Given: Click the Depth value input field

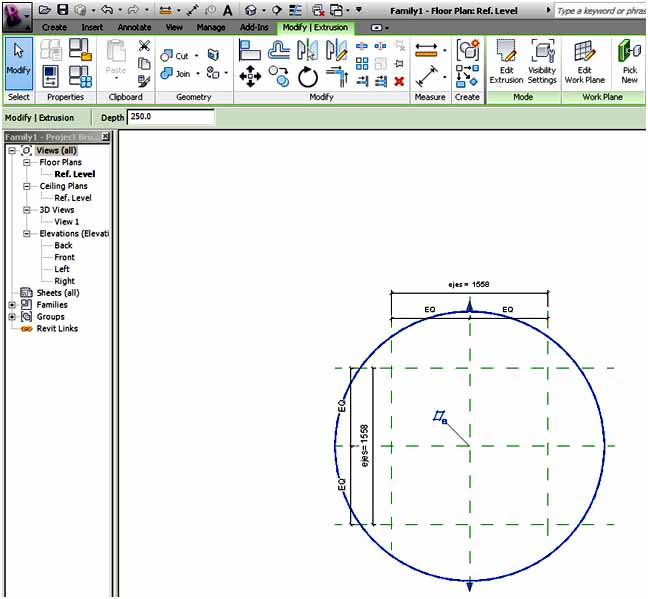Looking at the screenshot, I should pyautogui.click(x=170, y=117).
